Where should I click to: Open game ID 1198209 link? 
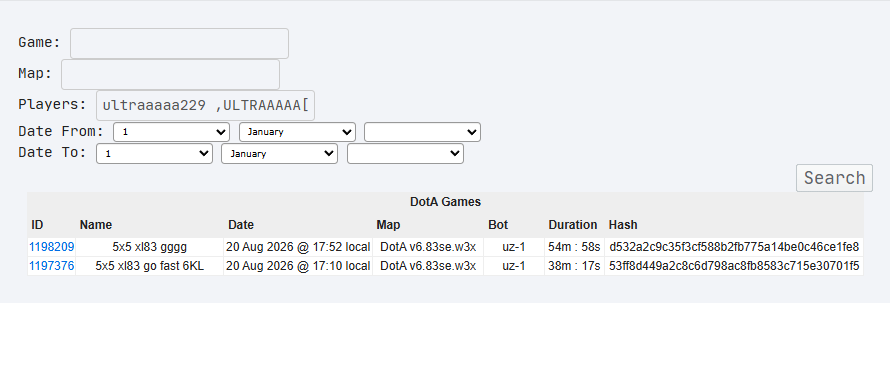(52, 247)
